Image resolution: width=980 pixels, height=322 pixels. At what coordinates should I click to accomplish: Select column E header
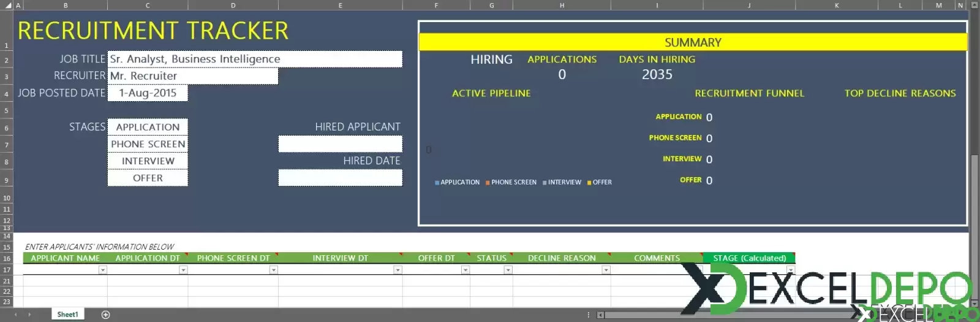(x=341, y=5)
